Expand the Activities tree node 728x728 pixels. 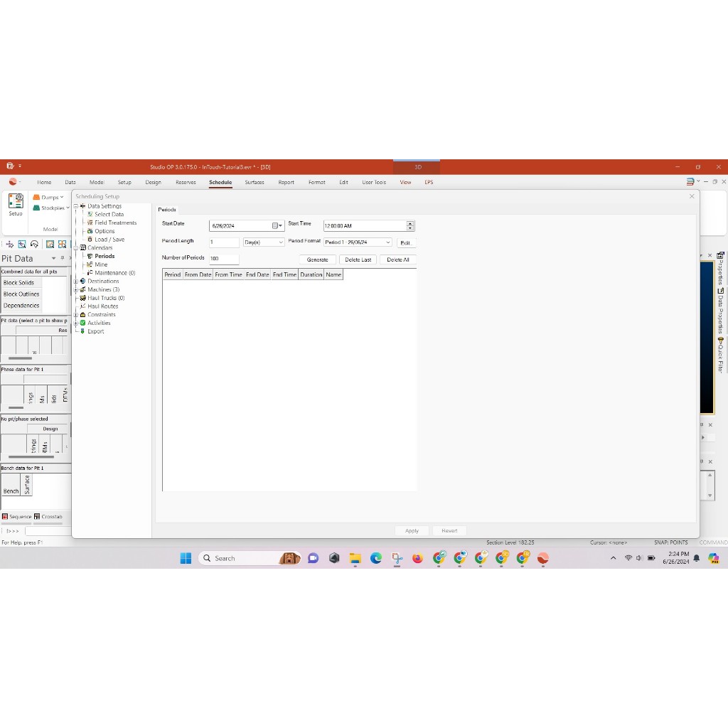(x=75, y=323)
